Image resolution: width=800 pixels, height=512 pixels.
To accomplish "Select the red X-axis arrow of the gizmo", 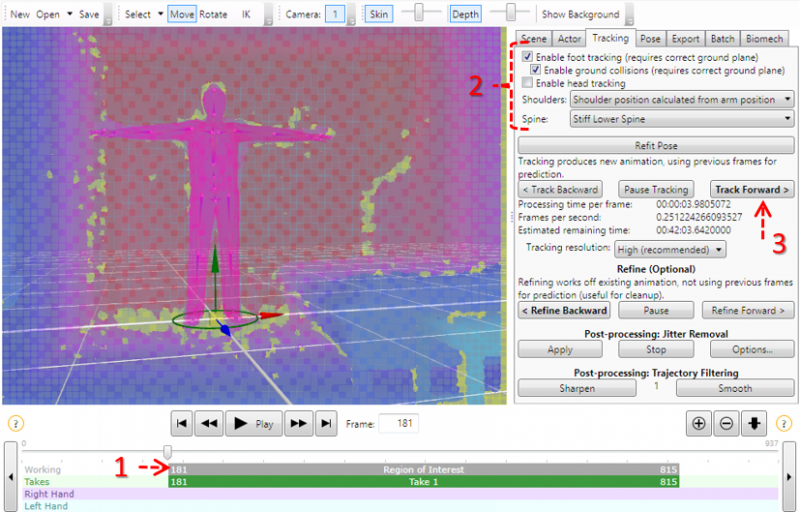I will click(x=270, y=316).
